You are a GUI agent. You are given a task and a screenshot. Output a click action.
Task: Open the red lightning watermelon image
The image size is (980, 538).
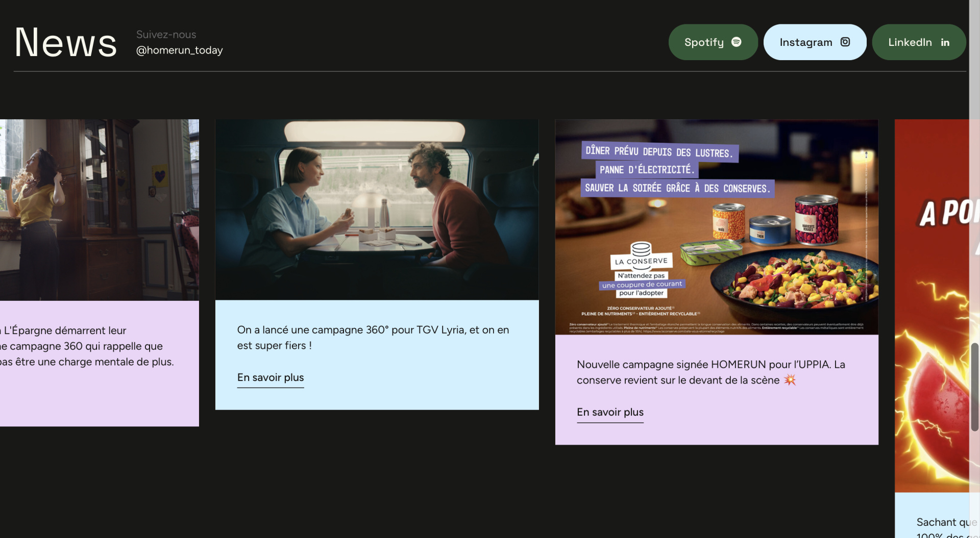coord(932,305)
